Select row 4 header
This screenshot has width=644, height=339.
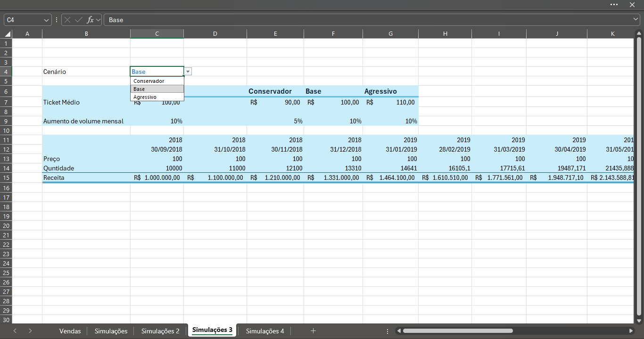pos(6,72)
